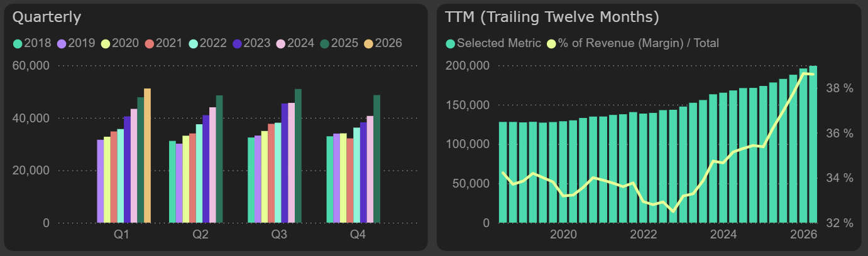Select the orange 2026 bar in Q1

point(148,156)
